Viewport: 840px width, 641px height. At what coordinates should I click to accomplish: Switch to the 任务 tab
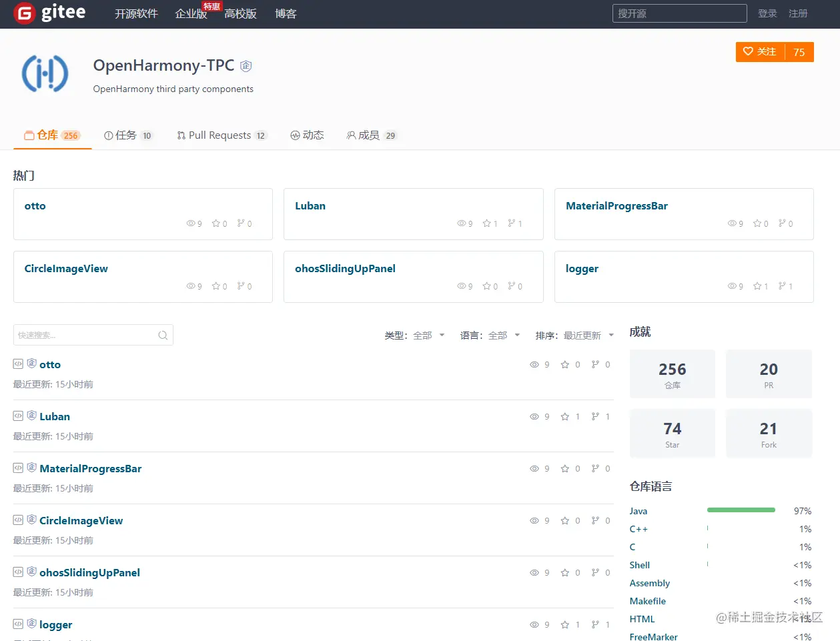coord(128,135)
